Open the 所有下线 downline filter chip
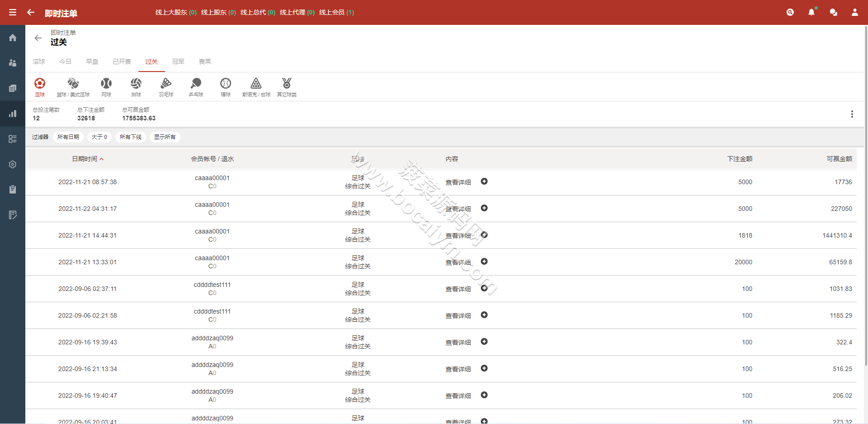Viewport: 868px width, 424px height. point(131,137)
